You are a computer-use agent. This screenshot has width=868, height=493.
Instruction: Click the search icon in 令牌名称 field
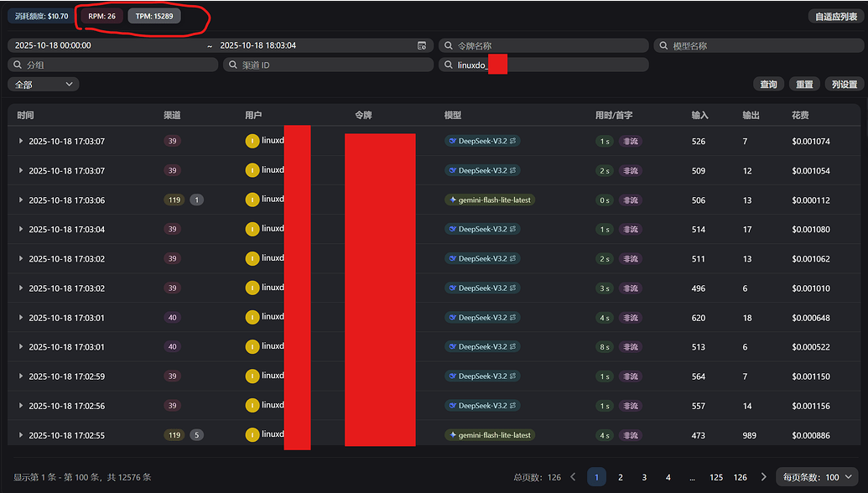click(449, 45)
